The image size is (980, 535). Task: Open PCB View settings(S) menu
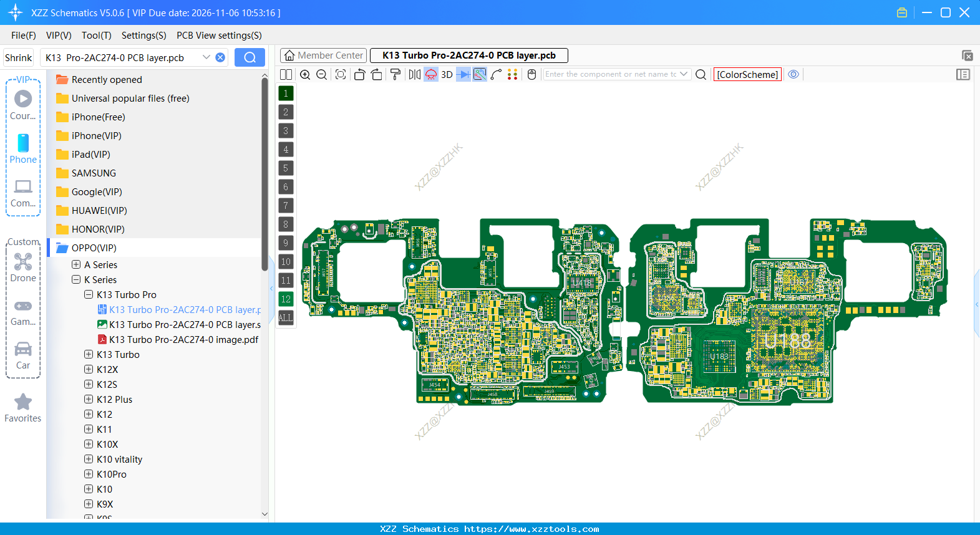click(219, 36)
